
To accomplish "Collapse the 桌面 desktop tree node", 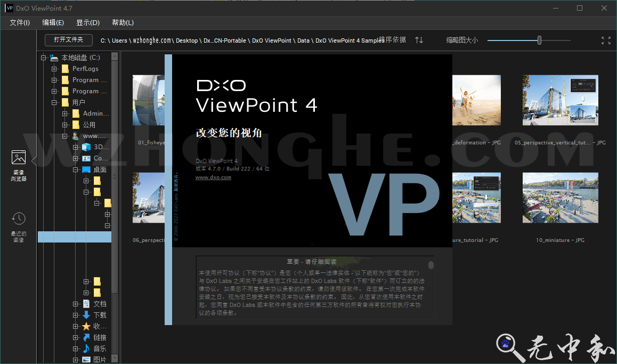I will pos(75,169).
